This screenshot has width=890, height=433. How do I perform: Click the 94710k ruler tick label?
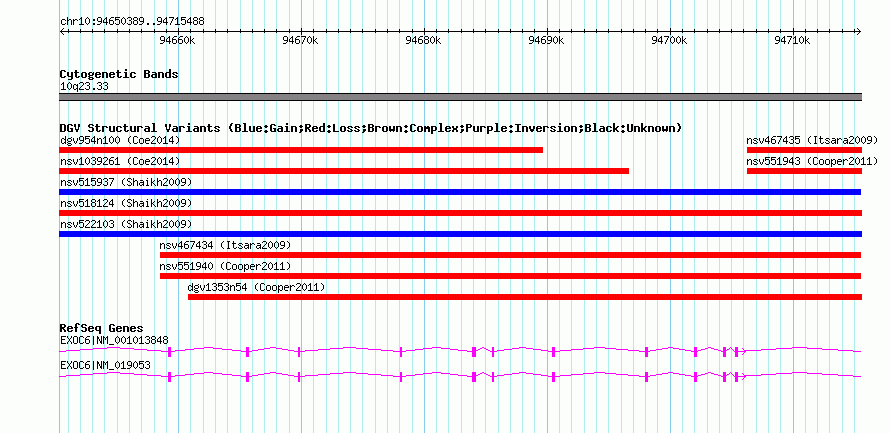coord(792,40)
